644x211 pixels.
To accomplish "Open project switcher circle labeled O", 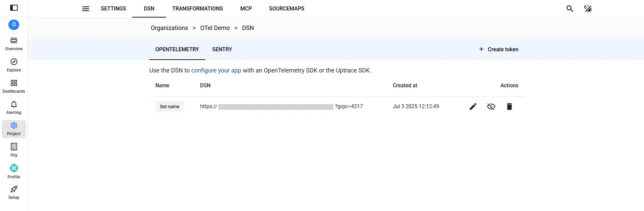I will point(14,25).
